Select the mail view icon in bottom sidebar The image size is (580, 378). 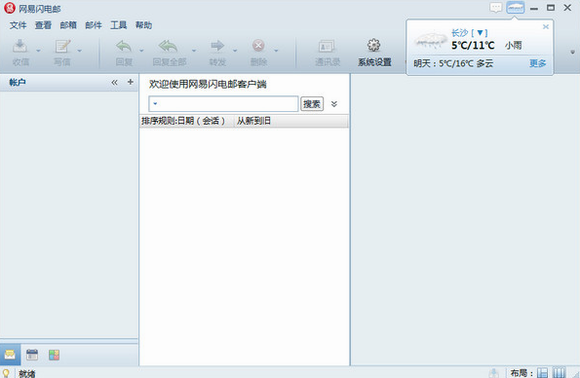(x=10, y=355)
